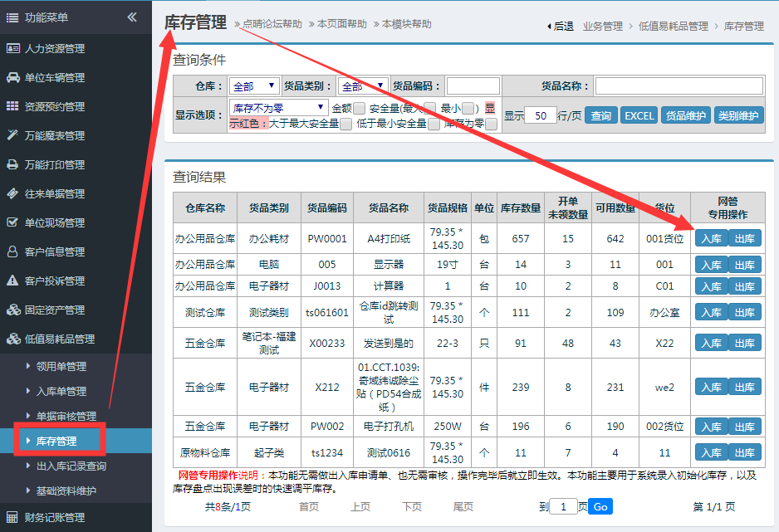
Task: Check the 低于最小安全量 checkbox
Action: 434,124
